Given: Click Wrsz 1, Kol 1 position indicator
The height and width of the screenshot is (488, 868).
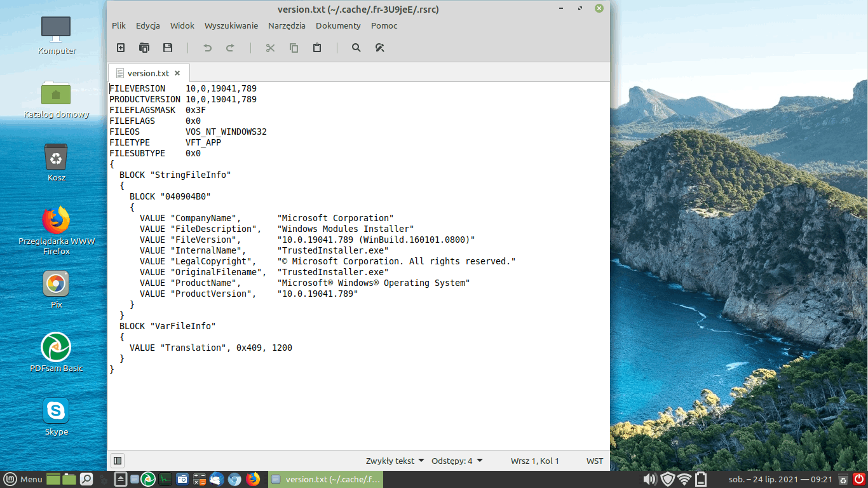Looking at the screenshot, I should [x=534, y=461].
